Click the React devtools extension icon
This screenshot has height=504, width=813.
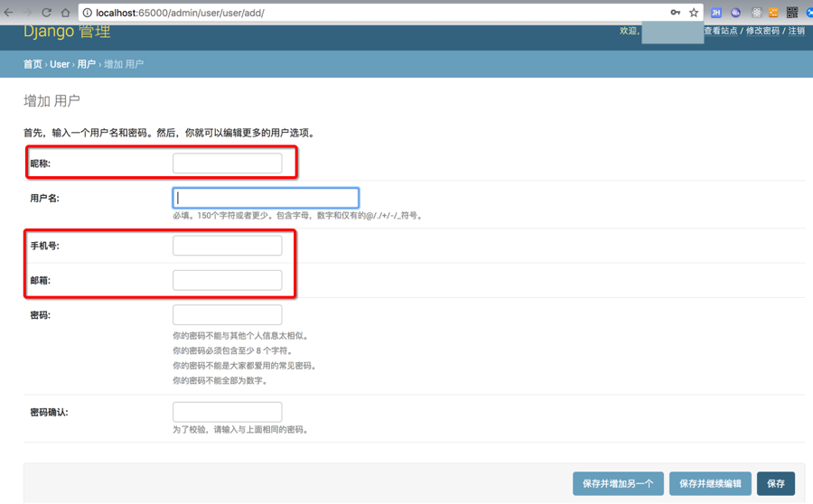756,13
